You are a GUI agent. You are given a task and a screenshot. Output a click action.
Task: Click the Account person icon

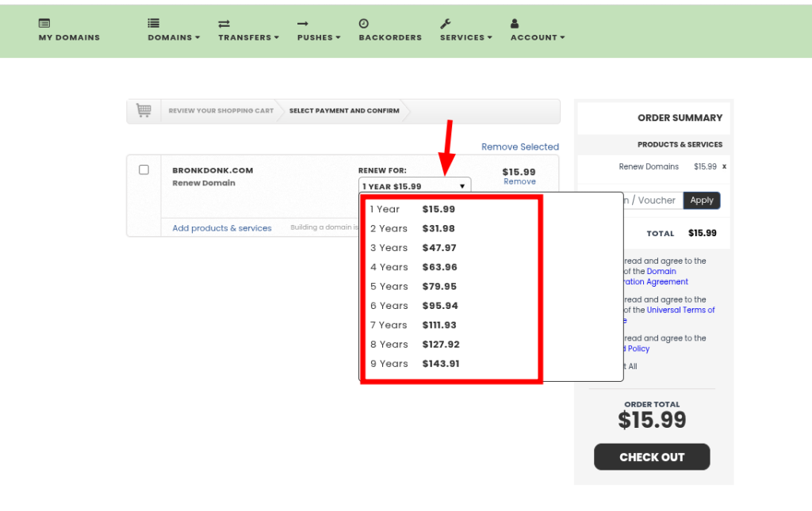click(515, 24)
